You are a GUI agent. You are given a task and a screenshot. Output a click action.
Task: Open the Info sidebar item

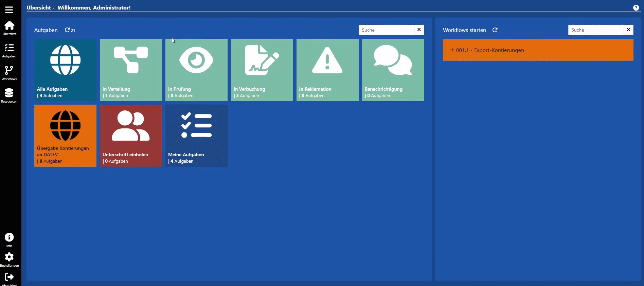click(9, 239)
